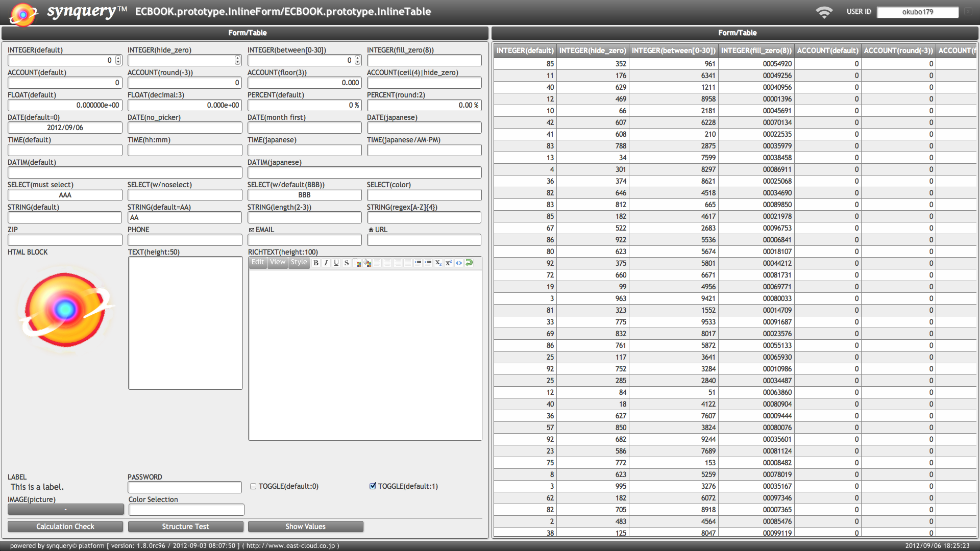Center align rich text
This screenshot has width=980, height=551.
tap(387, 263)
